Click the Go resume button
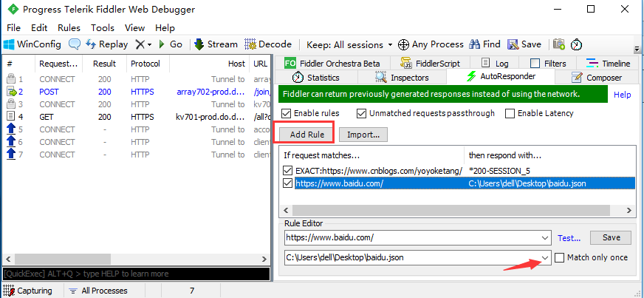 [171, 44]
